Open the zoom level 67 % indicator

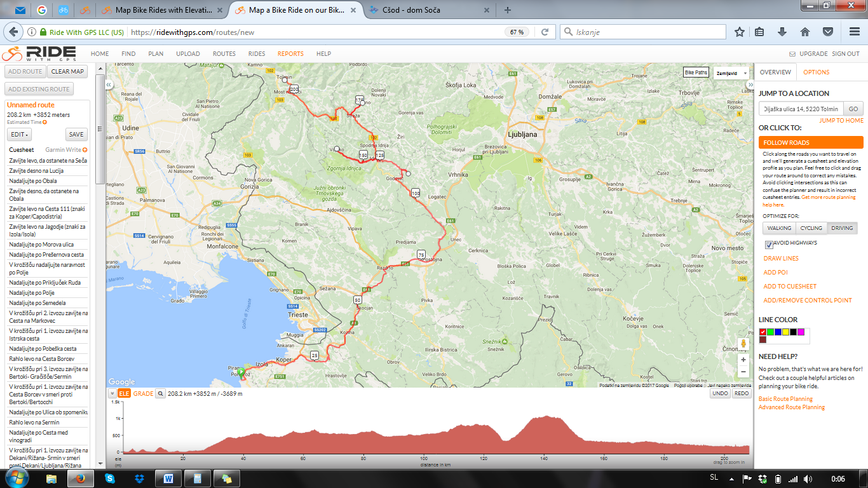click(517, 32)
